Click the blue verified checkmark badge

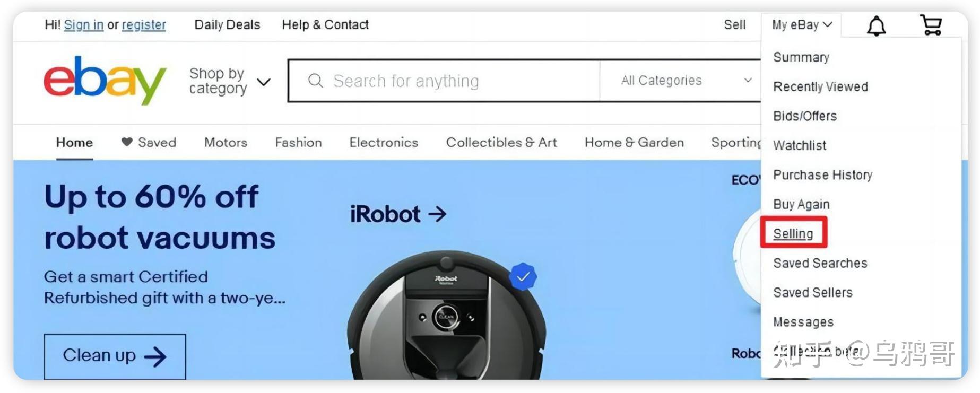pyautogui.click(x=523, y=276)
